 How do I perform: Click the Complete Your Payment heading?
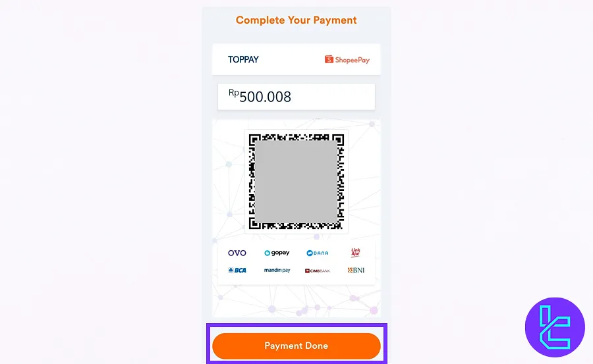pos(296,20)
